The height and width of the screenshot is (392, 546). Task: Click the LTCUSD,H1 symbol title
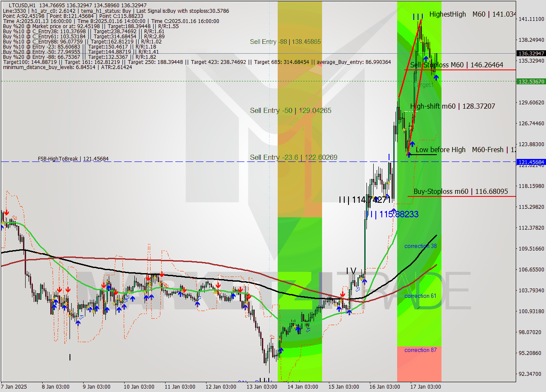[22, 5]
